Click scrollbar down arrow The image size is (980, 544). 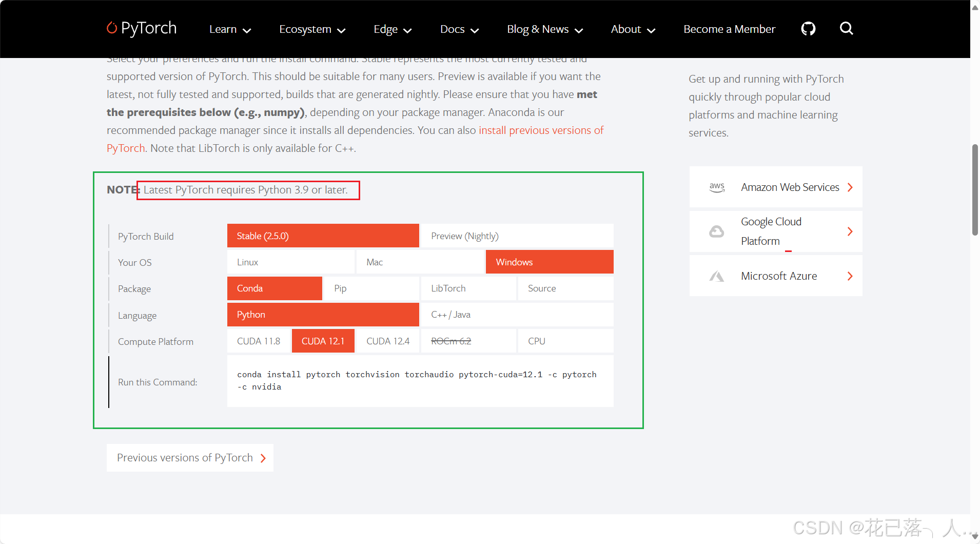pos(975,537)
